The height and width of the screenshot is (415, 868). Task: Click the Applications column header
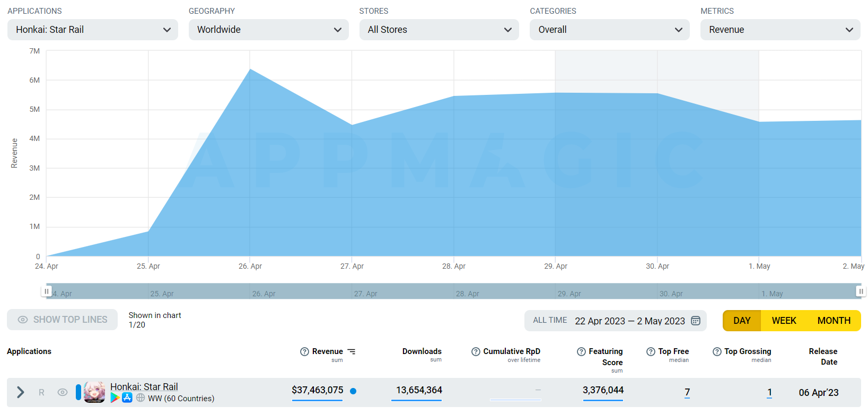click(29, 351)
